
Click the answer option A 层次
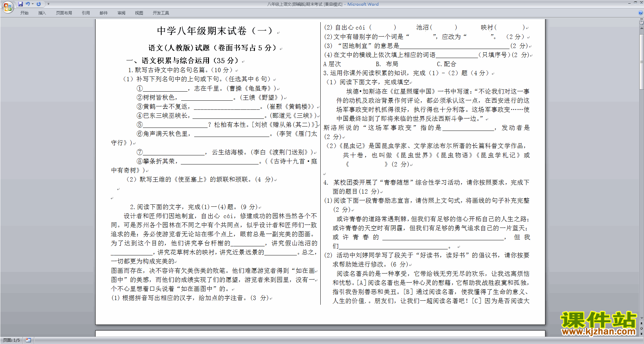[x=332, y=64]
